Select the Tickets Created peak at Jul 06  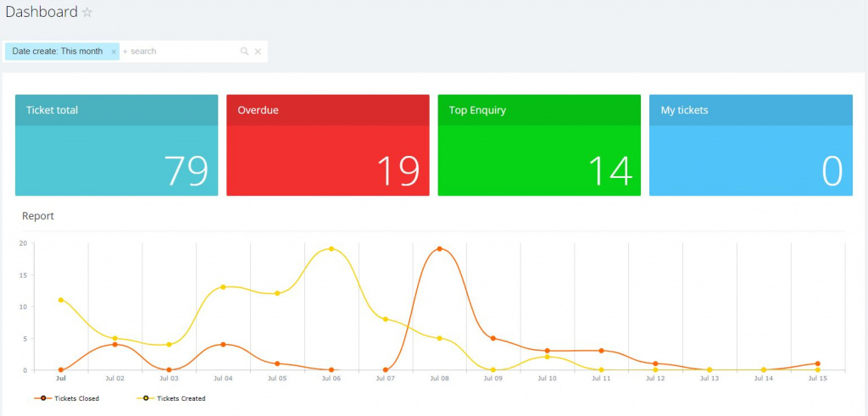tap(331, 249)
